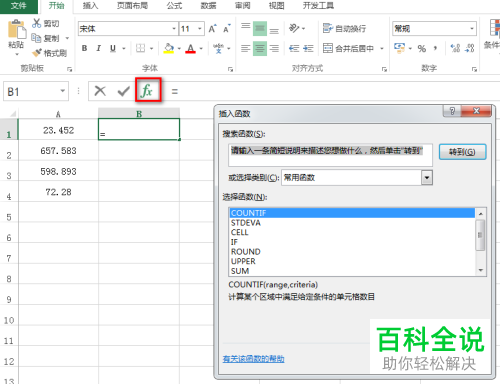This screenshot has height=384, width=500.
Task: Open underline style dropdown arrow
Action: point(124,49)
